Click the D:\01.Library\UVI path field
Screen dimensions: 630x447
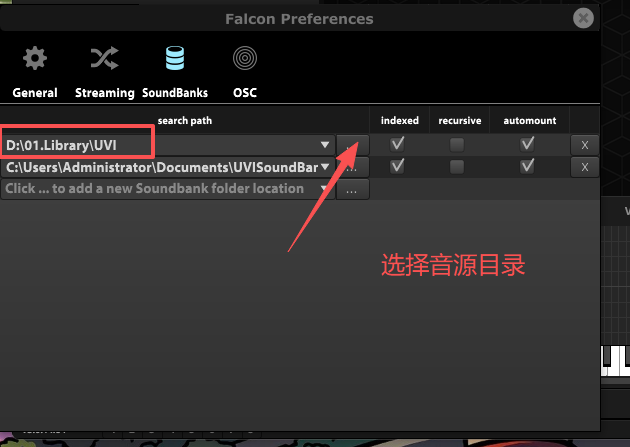tap(168, 145)
